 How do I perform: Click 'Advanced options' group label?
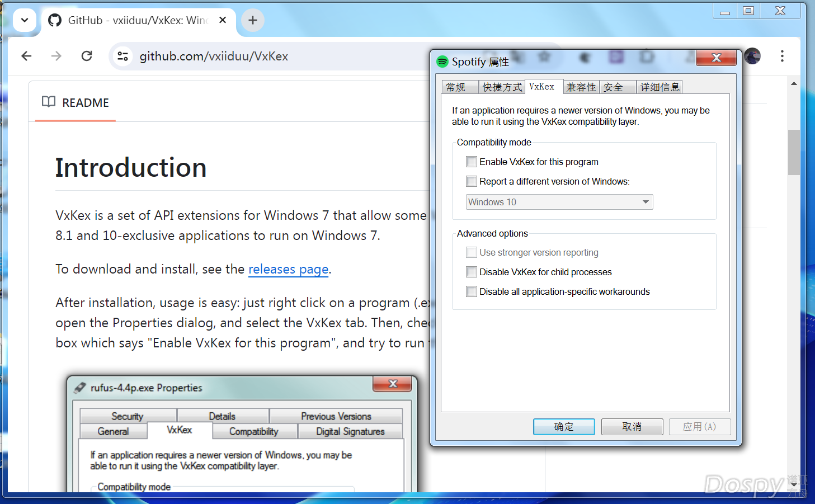pos(492,233)
